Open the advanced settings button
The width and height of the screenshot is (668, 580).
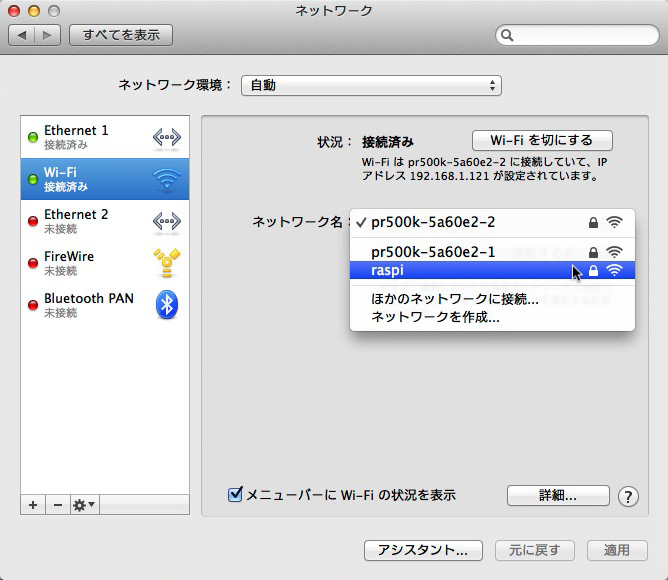click(x=557, y=495)
